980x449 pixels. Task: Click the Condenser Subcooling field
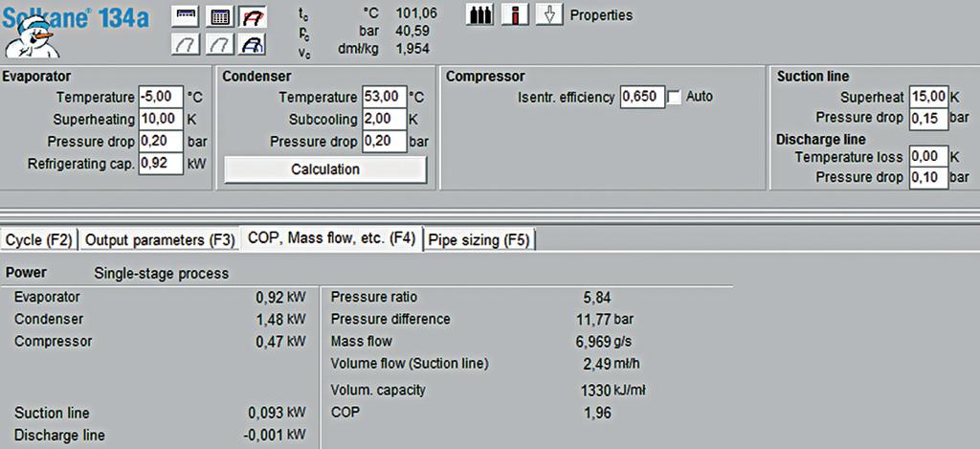click(385, 120)
